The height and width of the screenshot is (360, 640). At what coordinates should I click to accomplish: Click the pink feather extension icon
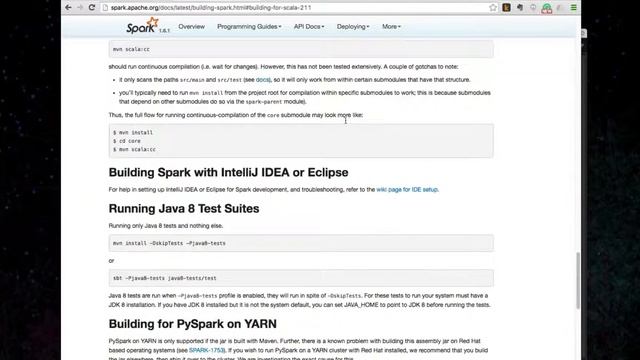pyautogui.click(x=560, y=7)
